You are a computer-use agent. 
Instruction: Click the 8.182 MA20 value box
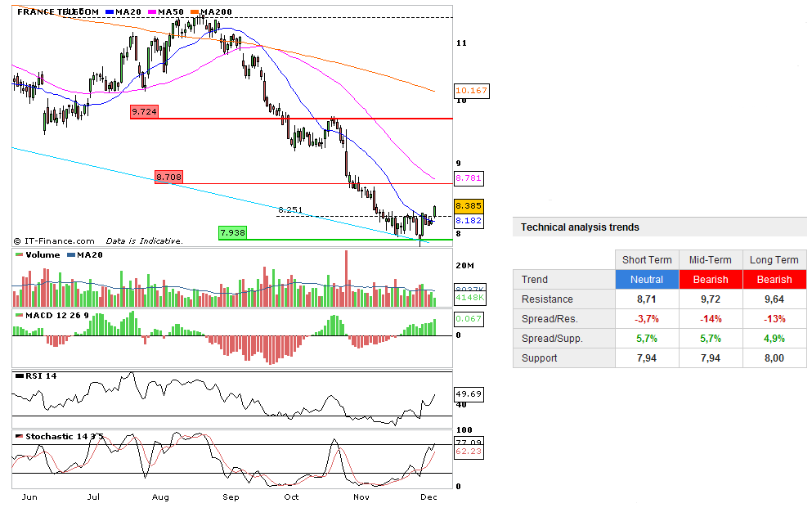click(x=469, y=221)
